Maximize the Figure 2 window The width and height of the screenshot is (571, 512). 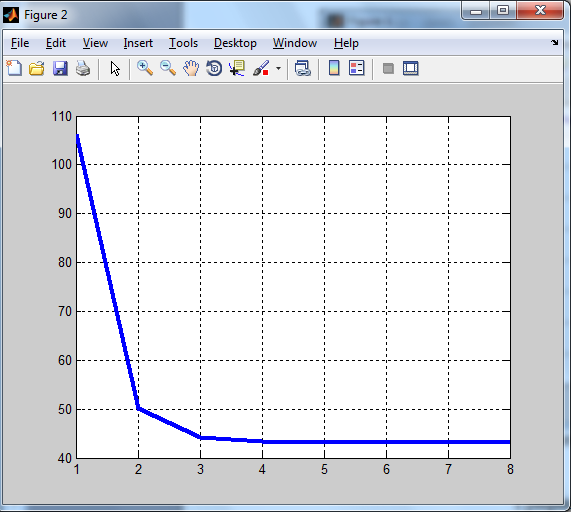coord(503,11)
